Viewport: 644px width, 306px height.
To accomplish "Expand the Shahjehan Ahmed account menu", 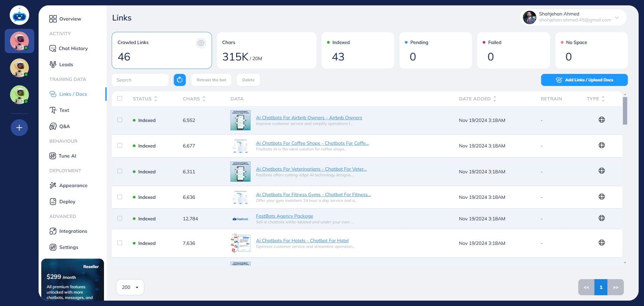I will pyautogui.click(x=616, y=17).
